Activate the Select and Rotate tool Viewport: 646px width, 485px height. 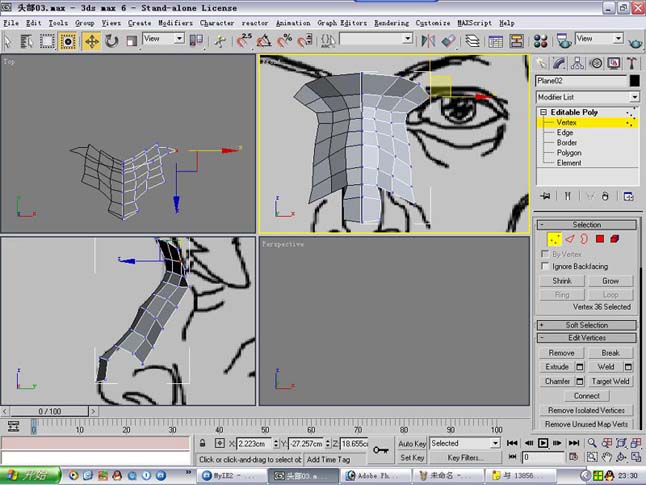click(x=112, y=41)
